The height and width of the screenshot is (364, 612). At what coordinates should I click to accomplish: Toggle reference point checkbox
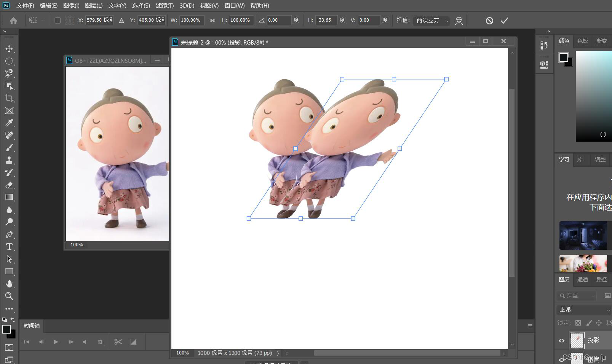(58, 20)
